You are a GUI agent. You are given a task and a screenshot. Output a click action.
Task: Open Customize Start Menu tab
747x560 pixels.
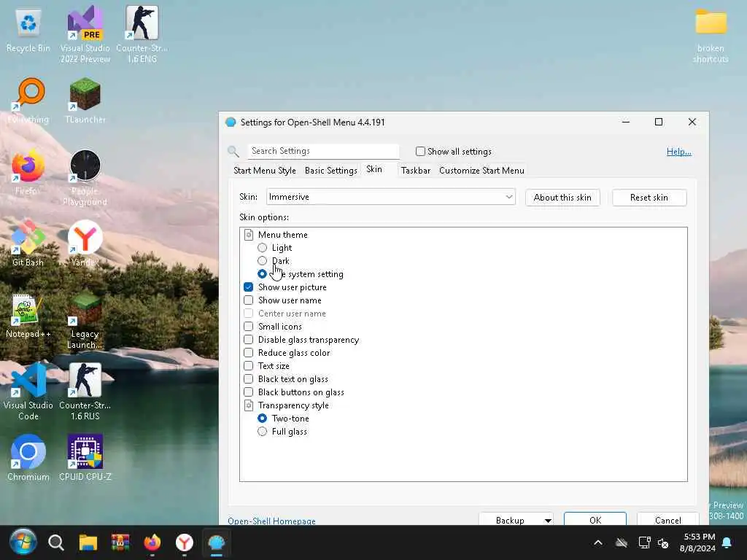[x=481, y=171]
